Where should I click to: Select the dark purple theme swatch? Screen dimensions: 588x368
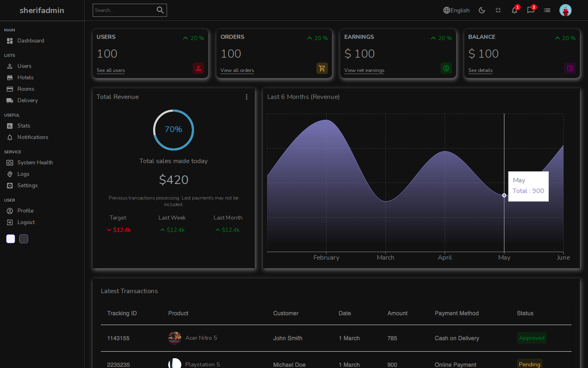[24, 239]
